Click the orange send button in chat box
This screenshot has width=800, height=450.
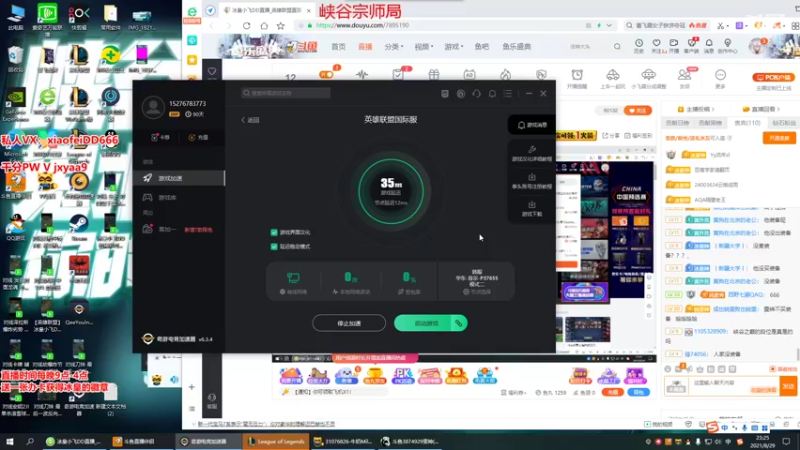point(788,386)
